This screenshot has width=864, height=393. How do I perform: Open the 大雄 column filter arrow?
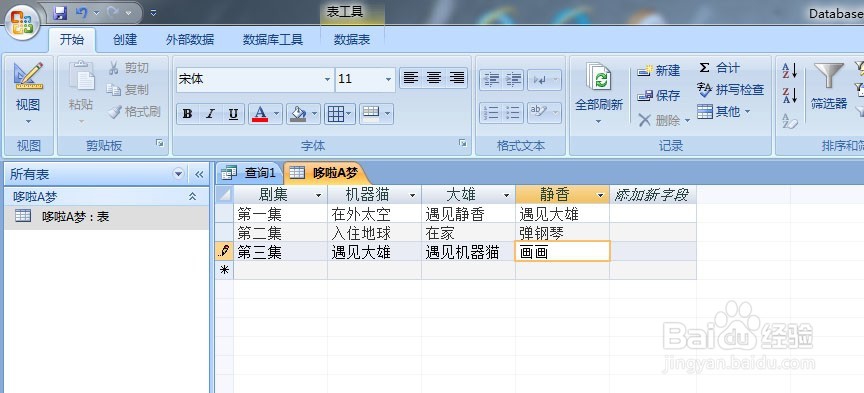(506, 195)
